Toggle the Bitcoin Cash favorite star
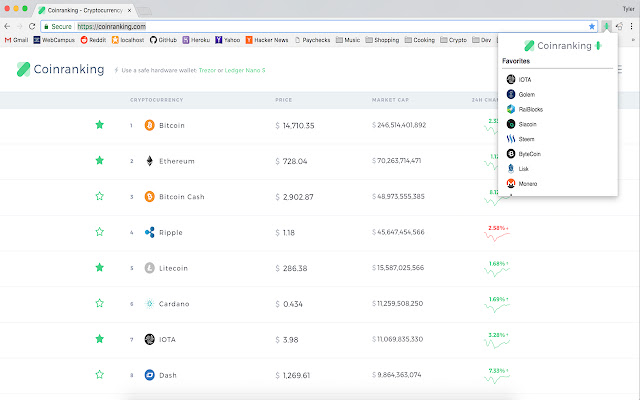The width and height of the screenshot is (640, 400). coord(100,196)
